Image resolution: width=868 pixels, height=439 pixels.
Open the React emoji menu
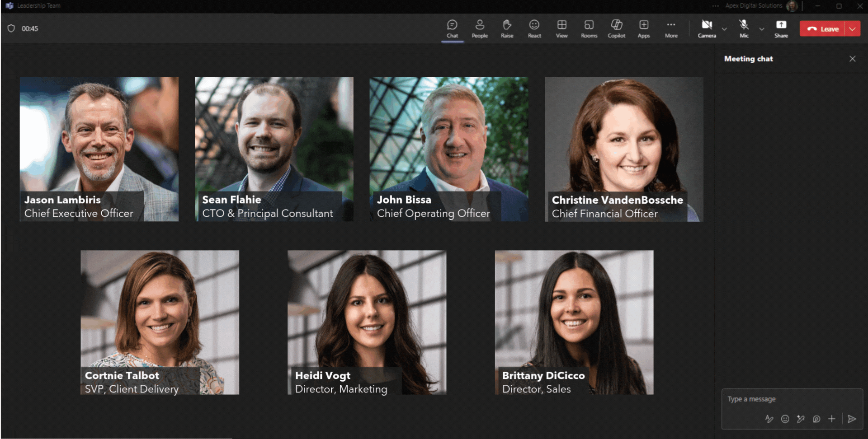click(x=534, y=28)
